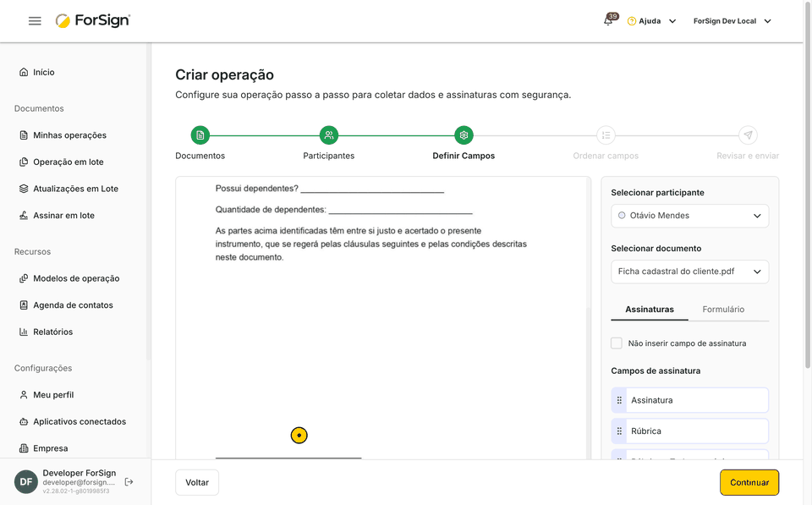Click Meu perfil user icon
Viewport: 812px width, 505px height.
point(24,395)
